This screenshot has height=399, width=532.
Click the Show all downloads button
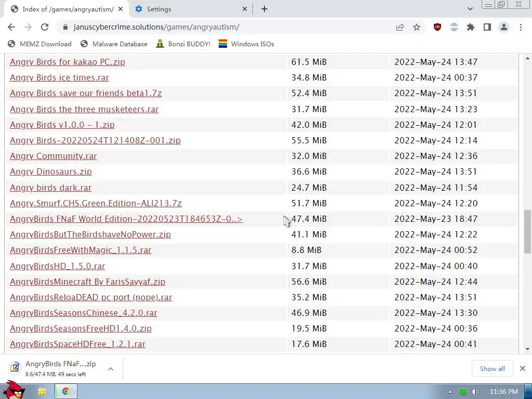(493, 368)
